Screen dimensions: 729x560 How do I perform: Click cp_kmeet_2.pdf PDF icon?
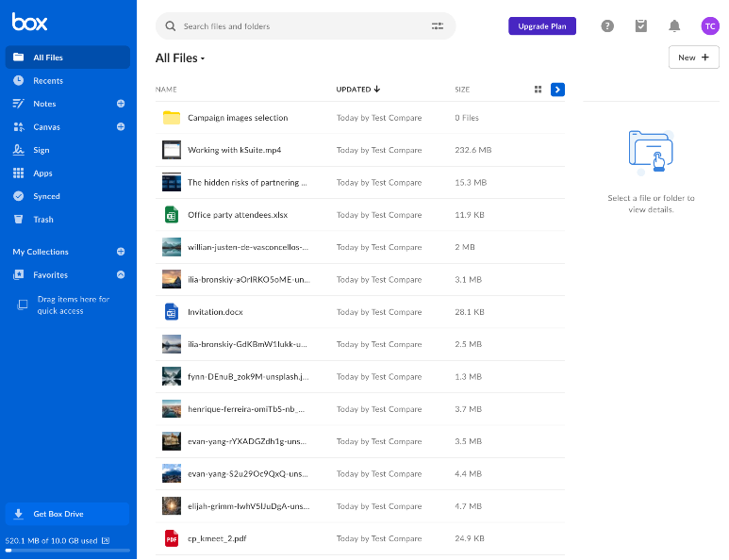coord(171,538)
